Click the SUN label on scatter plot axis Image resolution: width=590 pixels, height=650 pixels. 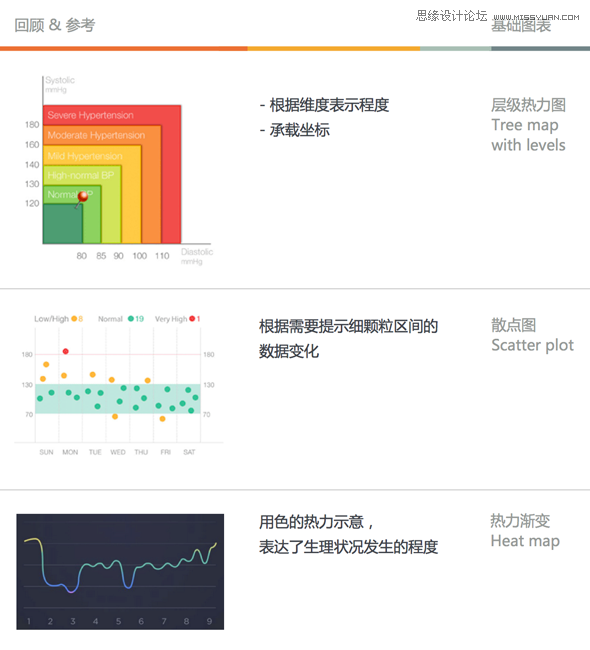[x=46, y=452]
